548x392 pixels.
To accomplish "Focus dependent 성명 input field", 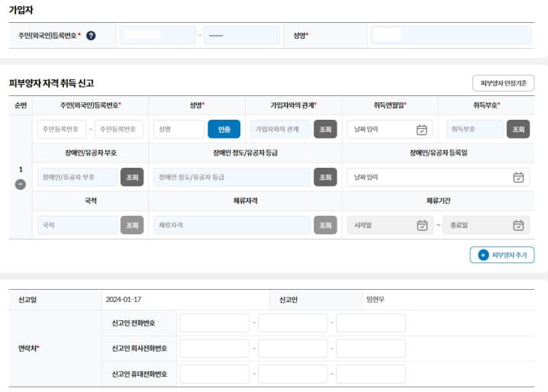I will tap(179, 130).
